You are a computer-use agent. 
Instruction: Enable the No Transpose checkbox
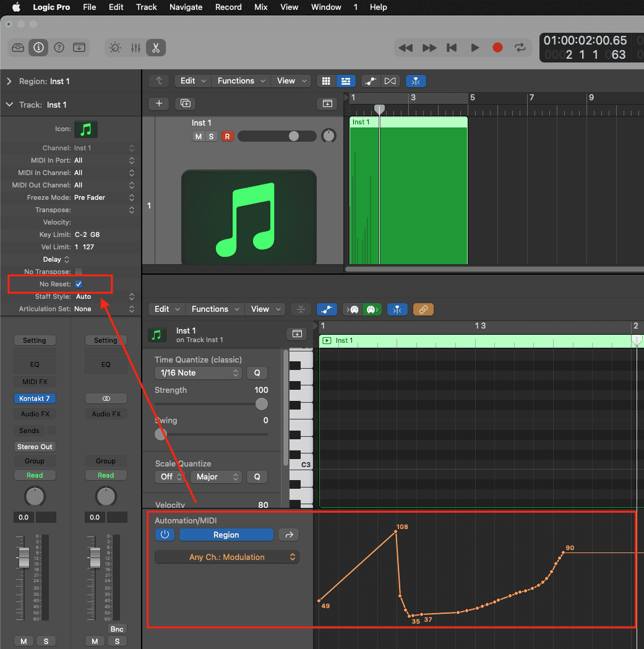pos(79,272)
